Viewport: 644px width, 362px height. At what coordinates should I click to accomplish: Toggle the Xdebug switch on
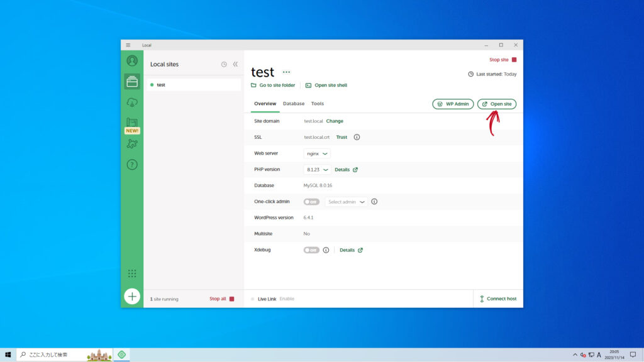[x=311, y=250]
